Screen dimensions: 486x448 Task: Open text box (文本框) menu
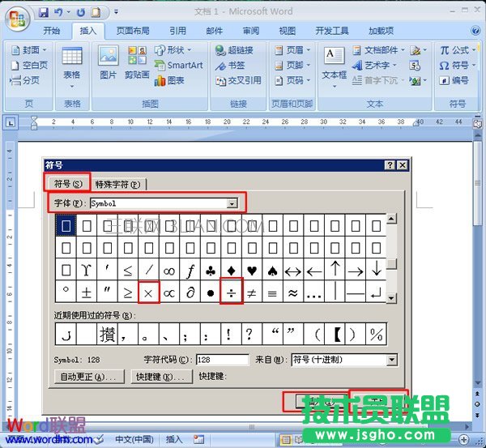coord(334,67)
